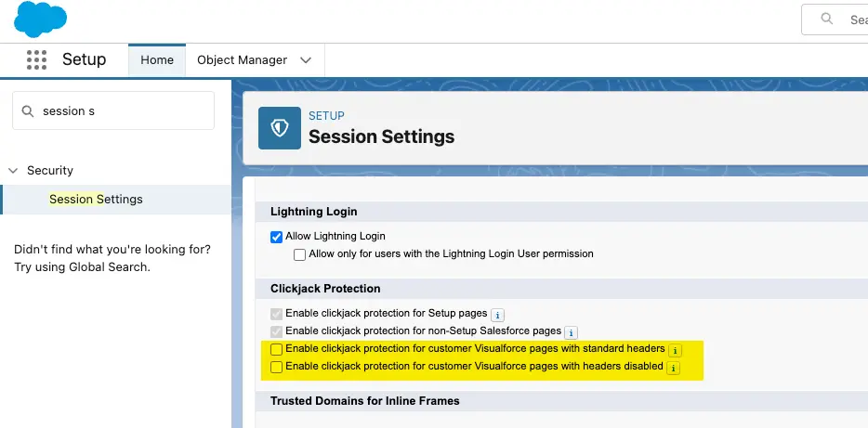The width and height of the screenshot is (868, 428).
Task: Click the Salesforce cloud logo
Action: [40, 19]
